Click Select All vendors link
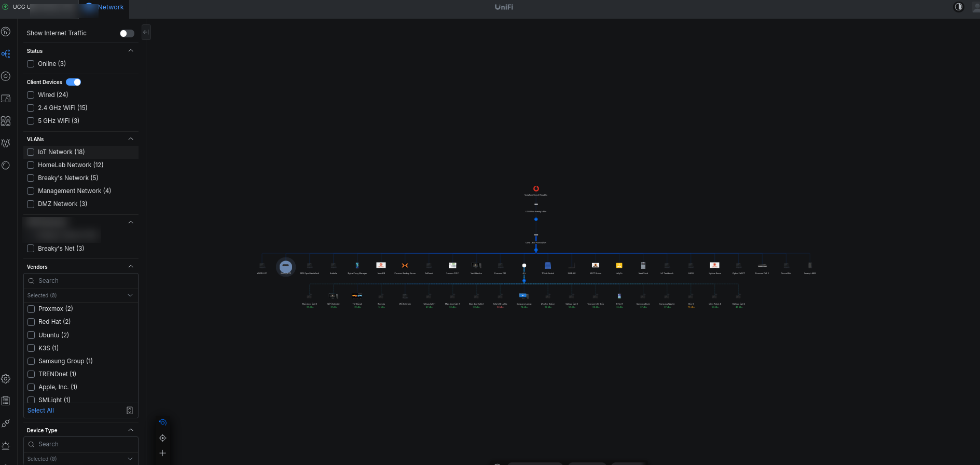The width and height of the screenshot is (980, 465). pos(40,411)
